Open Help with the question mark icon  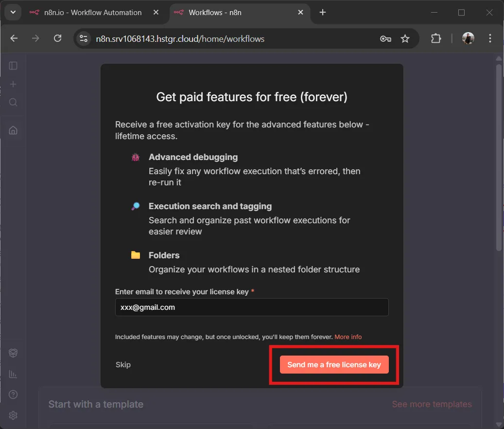click(x=13, y=394)
